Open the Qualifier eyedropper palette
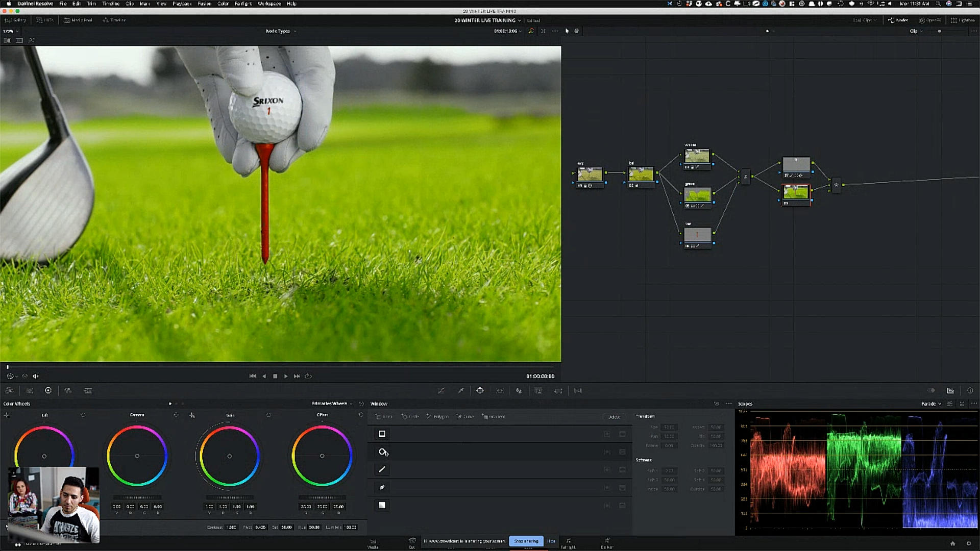980x551 pixels. pyautogui.click(x=461, y=391)
